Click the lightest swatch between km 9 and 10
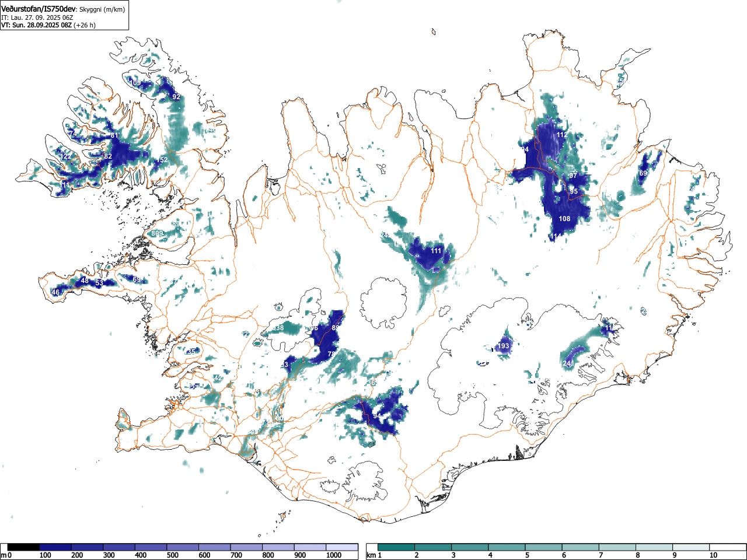Screen dimensions: 747x560 [692, 547]
